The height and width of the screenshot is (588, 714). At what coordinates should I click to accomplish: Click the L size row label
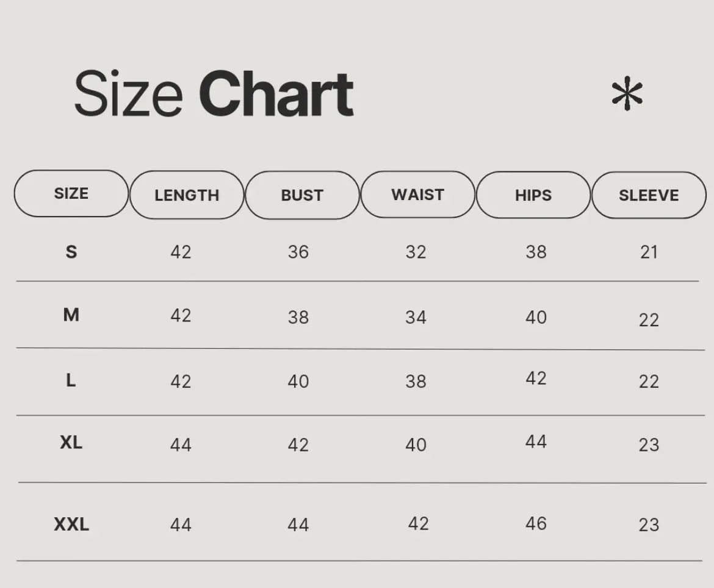pos(71,381)
